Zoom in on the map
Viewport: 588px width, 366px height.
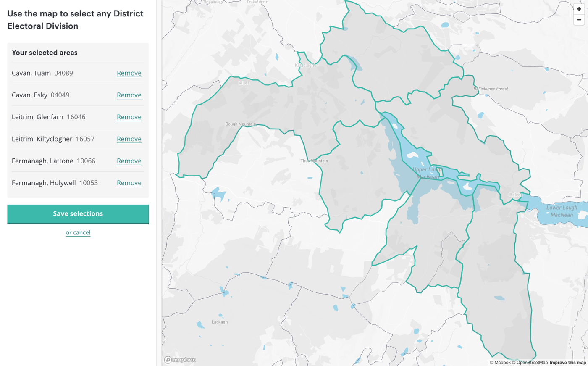pos(579,9)
